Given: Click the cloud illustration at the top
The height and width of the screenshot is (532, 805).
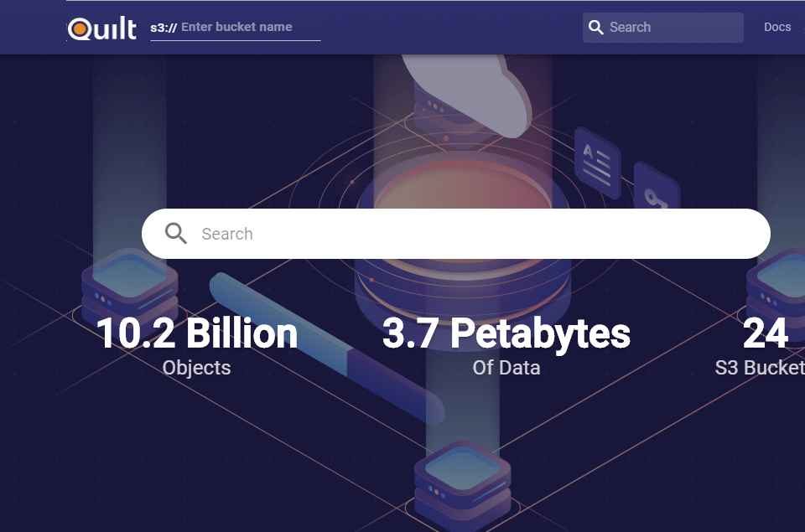Looking at the screenshot, I should [470, 88].
